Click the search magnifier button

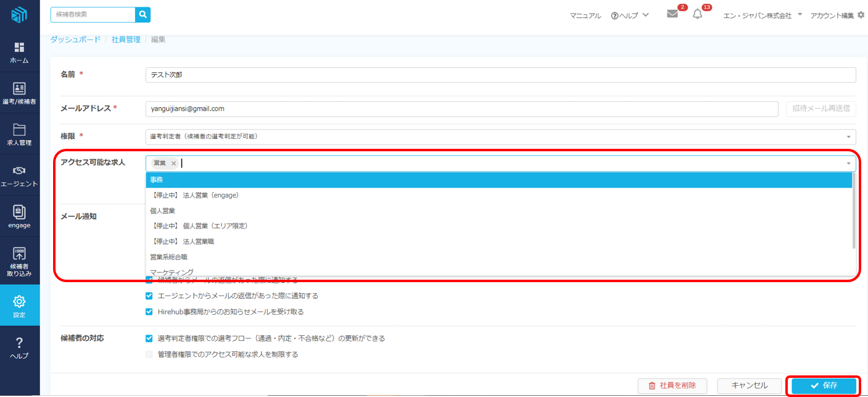click(x=143, y=15)
